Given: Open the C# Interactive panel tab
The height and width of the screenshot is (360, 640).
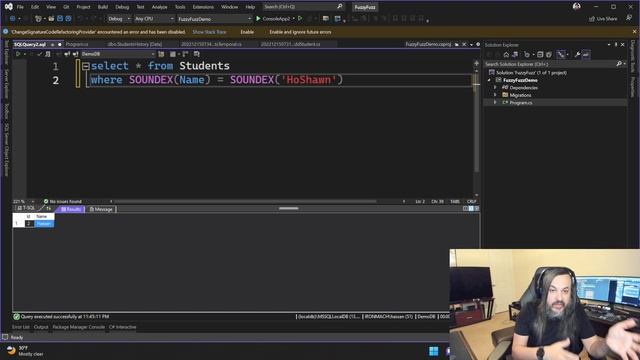Looking at the screenshot, I should click(x=122, y=327).
